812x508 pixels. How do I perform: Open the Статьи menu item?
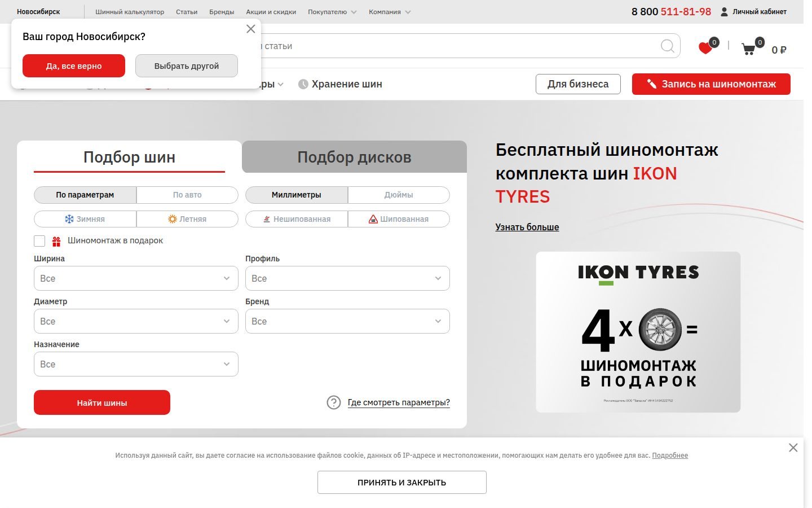tap(187, 12)
